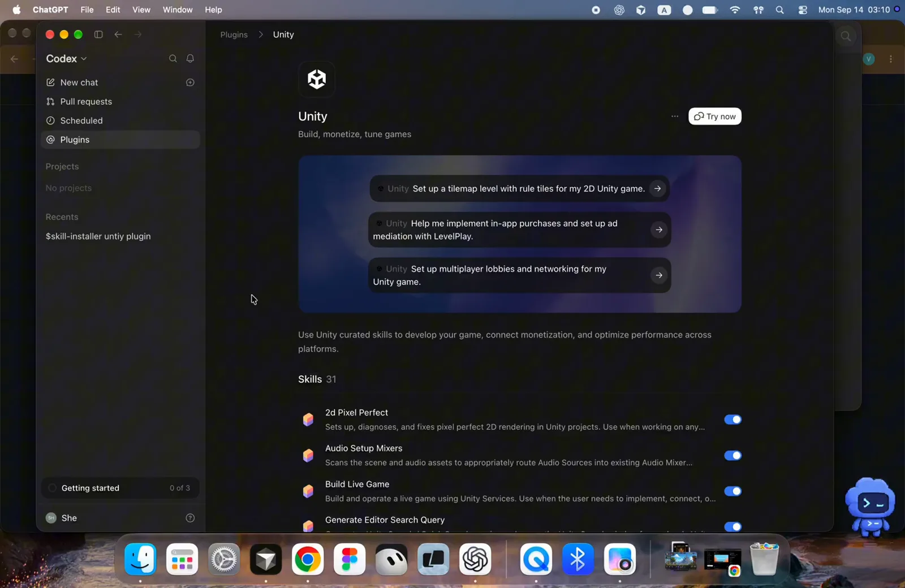Open kebab menu in the background window
This screenshot has height=588, width=905.
[891, 59]
